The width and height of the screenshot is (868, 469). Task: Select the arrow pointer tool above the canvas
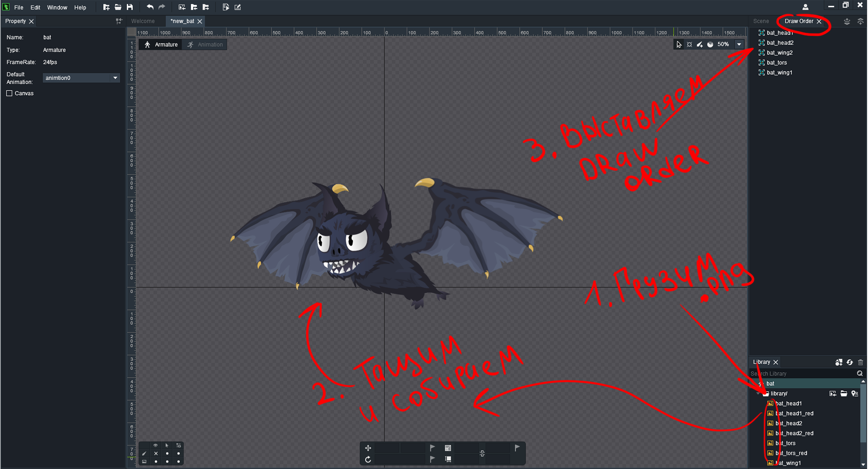pos(679,44)
